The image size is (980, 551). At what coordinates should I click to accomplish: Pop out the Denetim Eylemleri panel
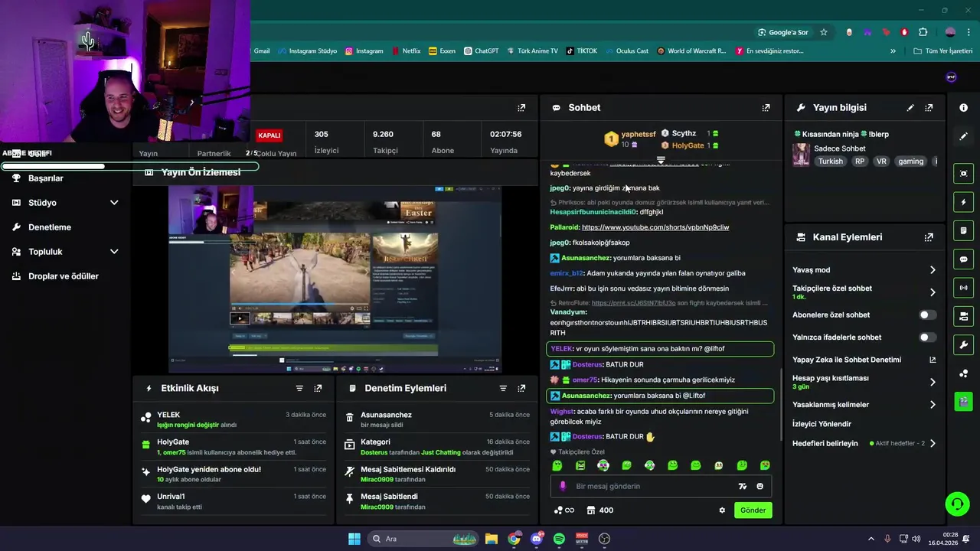coord(521,388)
